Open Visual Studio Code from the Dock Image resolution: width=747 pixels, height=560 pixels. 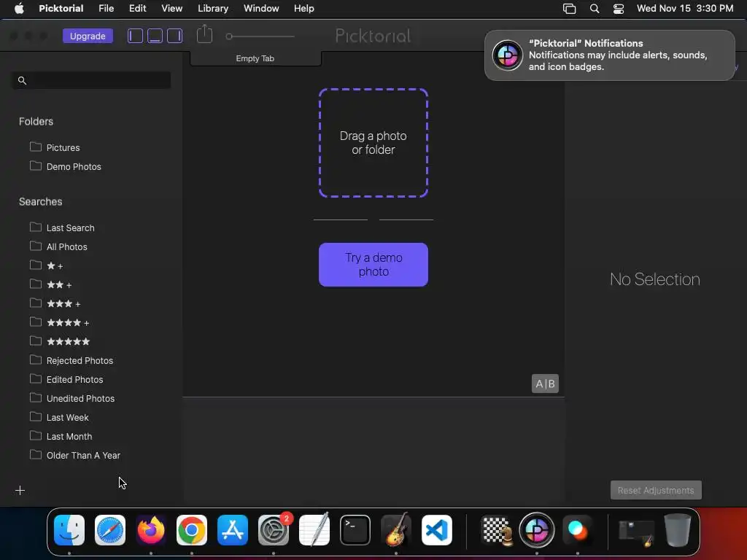pyautogui.click(x=437, y=530)
